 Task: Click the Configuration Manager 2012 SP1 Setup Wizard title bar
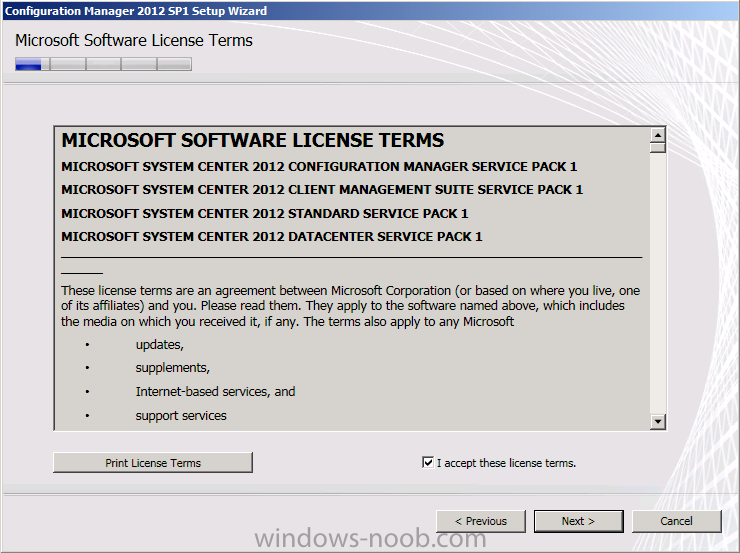click(370, 11)
